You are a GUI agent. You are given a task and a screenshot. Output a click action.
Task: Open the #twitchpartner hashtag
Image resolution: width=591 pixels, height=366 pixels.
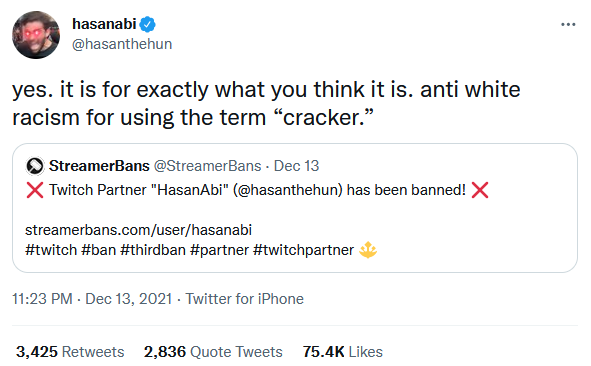tap(303, 250)
